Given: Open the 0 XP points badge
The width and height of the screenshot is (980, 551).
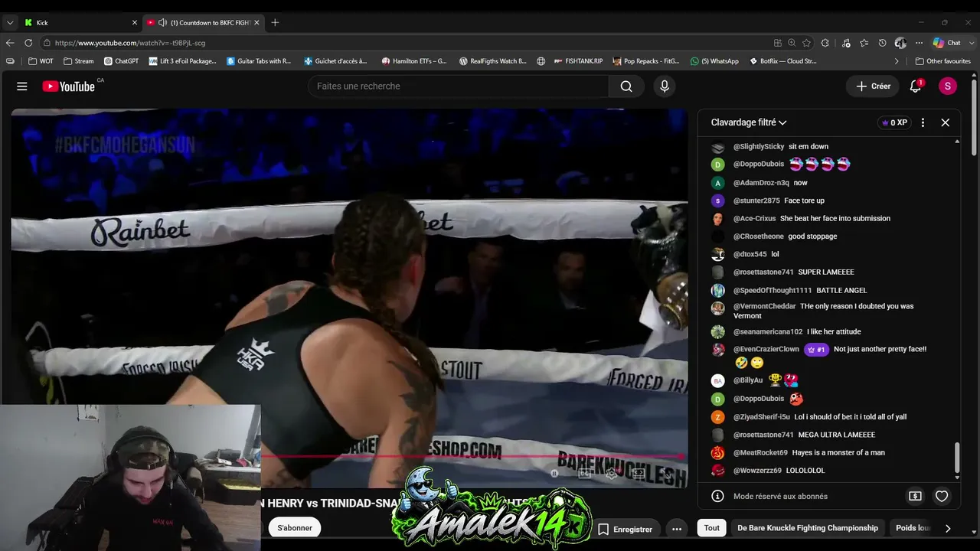Looking at the screenshot, I should pyautogui.click(x=894, y=122).
